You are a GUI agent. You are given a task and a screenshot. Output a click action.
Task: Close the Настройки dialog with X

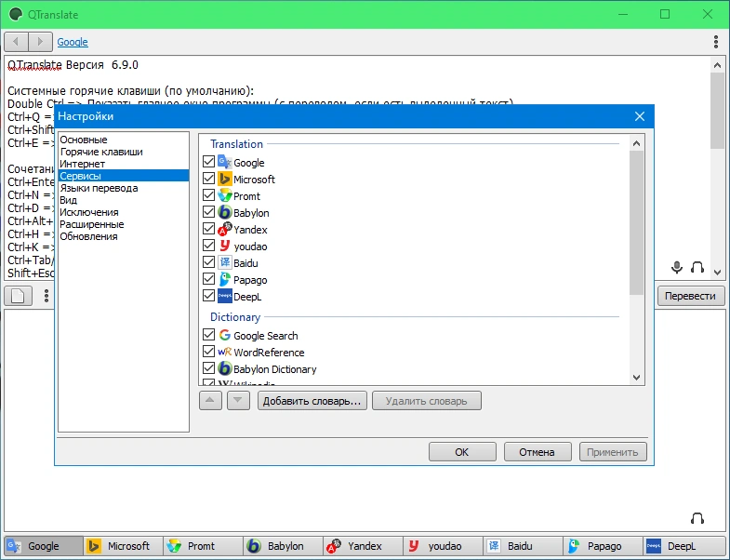tap(640, 116)
